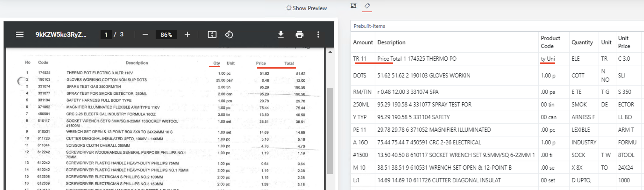Select '14.69 14.69 10 611726 CUTTER DIAGONAL' cell

click(457, 180)
